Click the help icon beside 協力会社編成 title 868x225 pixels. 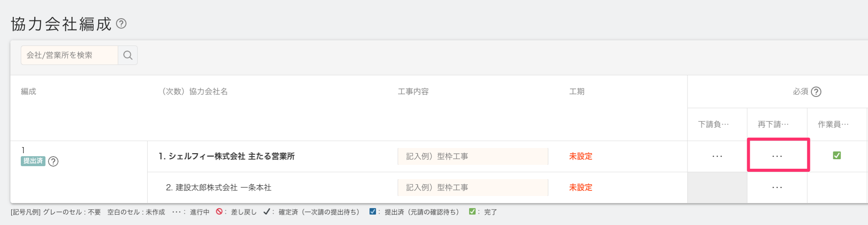point(121,24)
